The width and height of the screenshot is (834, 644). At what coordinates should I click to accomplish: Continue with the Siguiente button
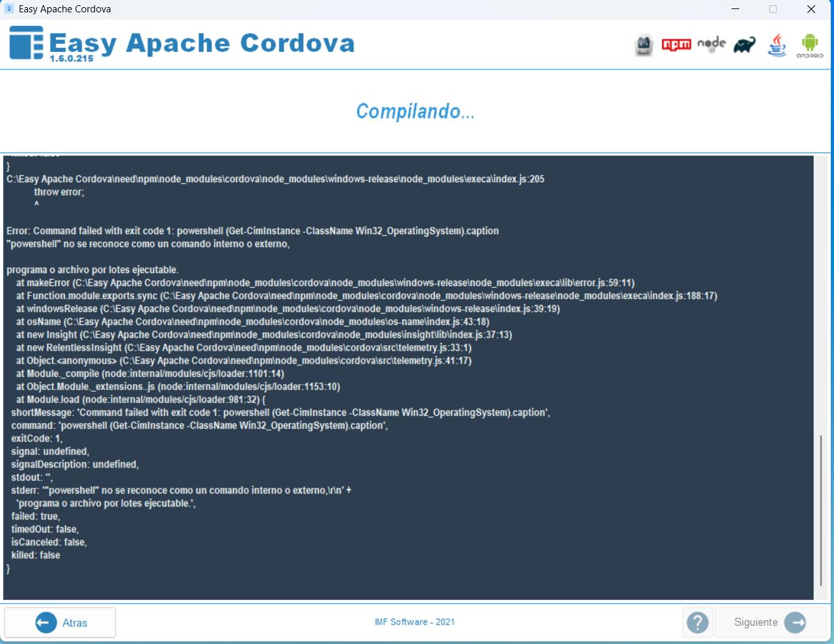(x=770, y=623)
